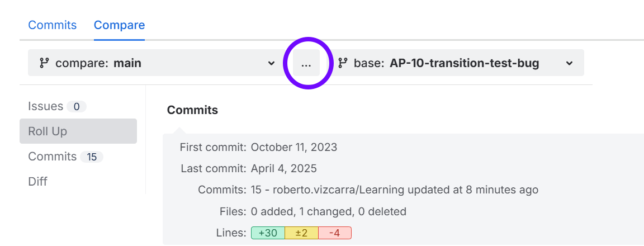Click the red -4 lines deleted badge
The height and width of the screenshot is (246, 644).
click(x=334, y=233)
